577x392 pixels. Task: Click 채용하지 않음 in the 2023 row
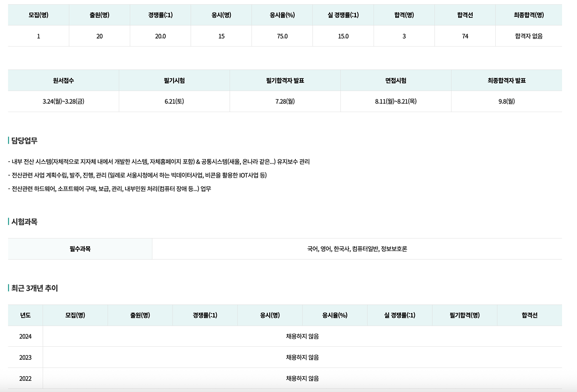pyautogui.click(x=302, y=357)
